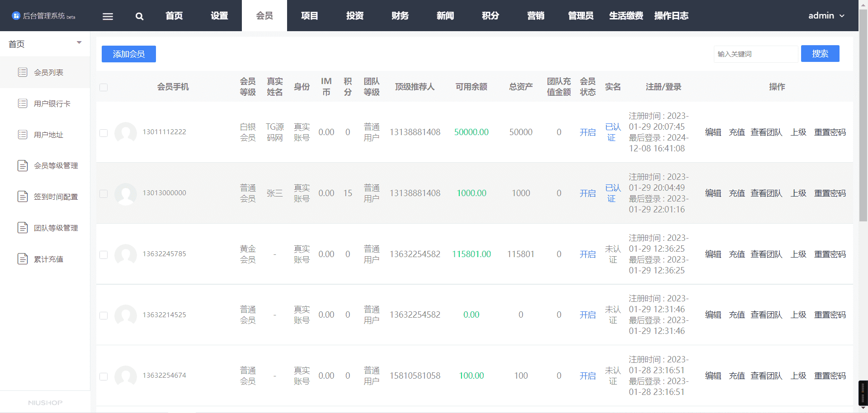Image resolution: width=868 pixels, height=413 pixels.
Task: Open 会员列表 list icon in sidebar
Action: pos(23,72)
